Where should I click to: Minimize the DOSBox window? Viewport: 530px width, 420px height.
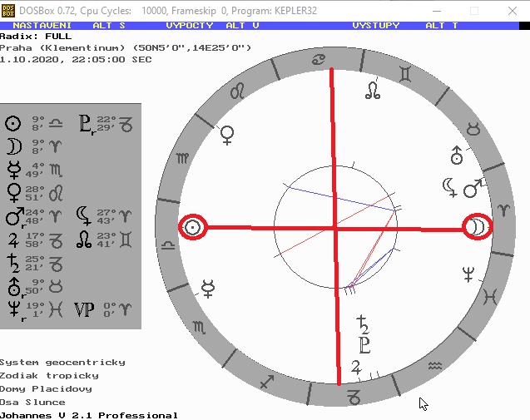click(437, 11)
